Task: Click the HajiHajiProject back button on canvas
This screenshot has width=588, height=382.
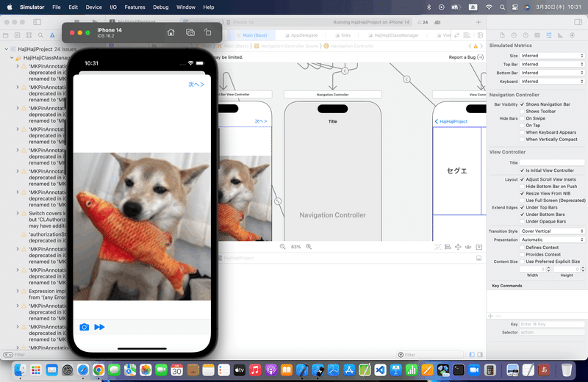Action: [x=451, y=121]
